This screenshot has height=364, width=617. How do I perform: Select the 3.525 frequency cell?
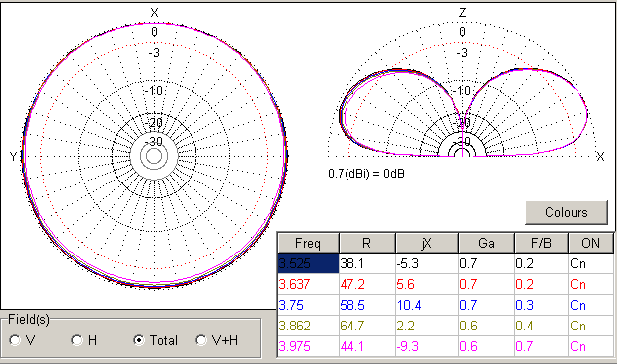[x=308, y=263]
